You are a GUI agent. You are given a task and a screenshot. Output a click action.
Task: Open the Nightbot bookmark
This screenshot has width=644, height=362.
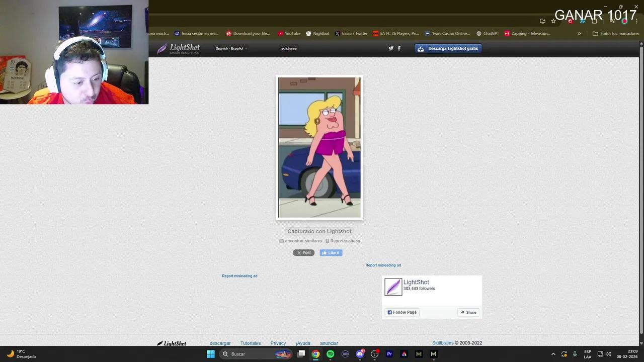[x=317, y=34]
